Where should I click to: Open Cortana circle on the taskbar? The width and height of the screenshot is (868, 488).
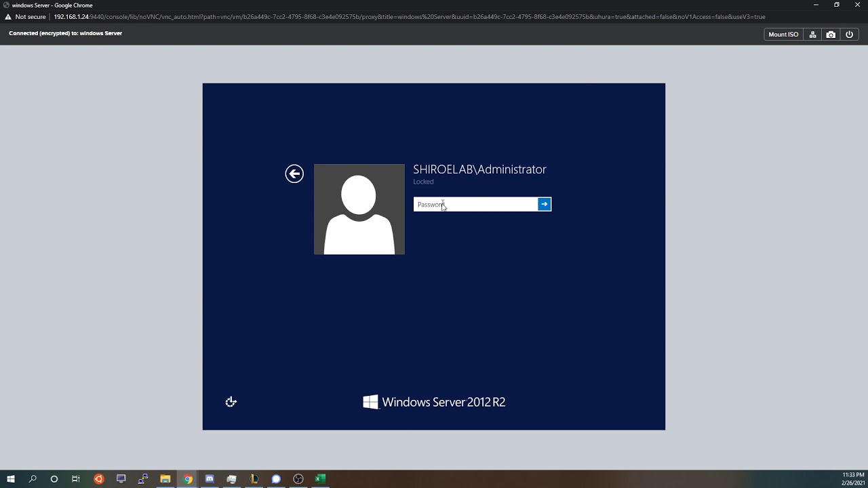pos(54,479)
